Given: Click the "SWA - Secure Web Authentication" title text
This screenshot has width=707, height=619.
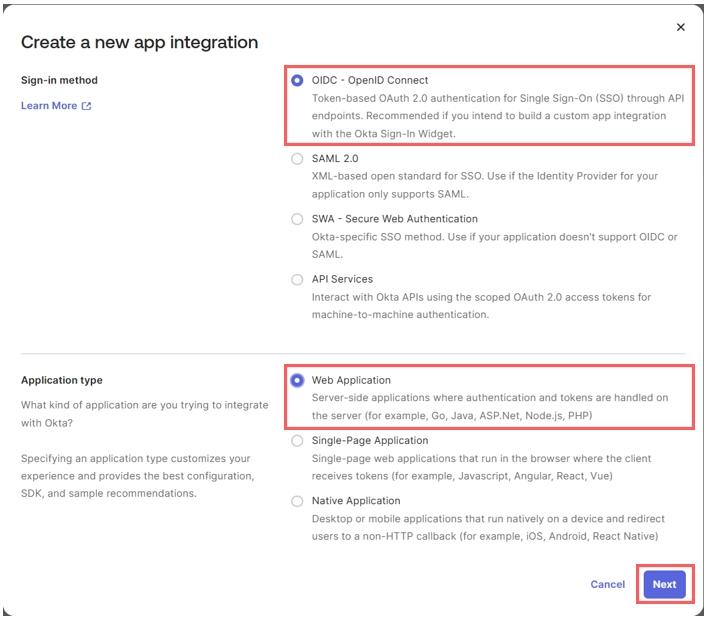Looking at the screenshot, I should 395,219.
